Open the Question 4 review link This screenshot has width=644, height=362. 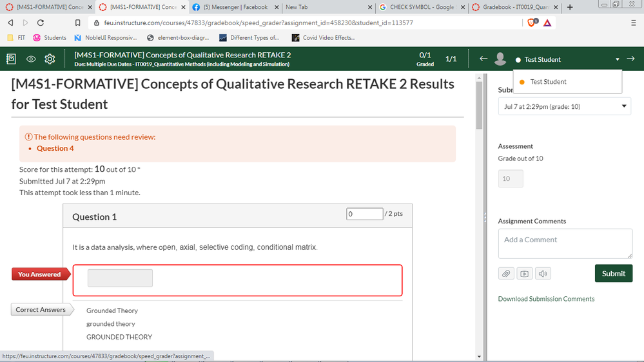pyautogui.click(x=55, y=148)
